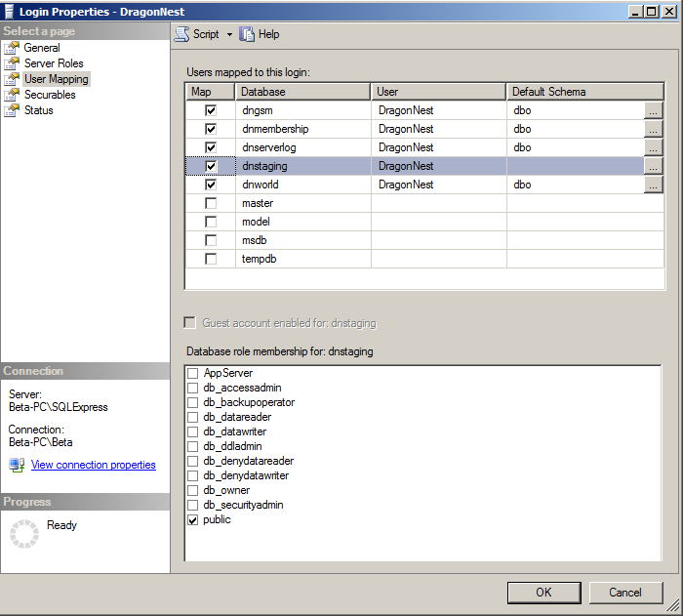Browse default schema for dnmembership row
683x616 pixels.
click(654, 129)
